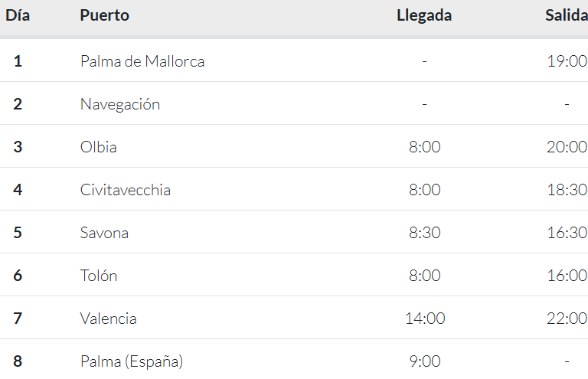Click the 22:00 departure from Valencia
This screenshot has height=379, width=588.
pyautogui.click(x=567, y=319)
